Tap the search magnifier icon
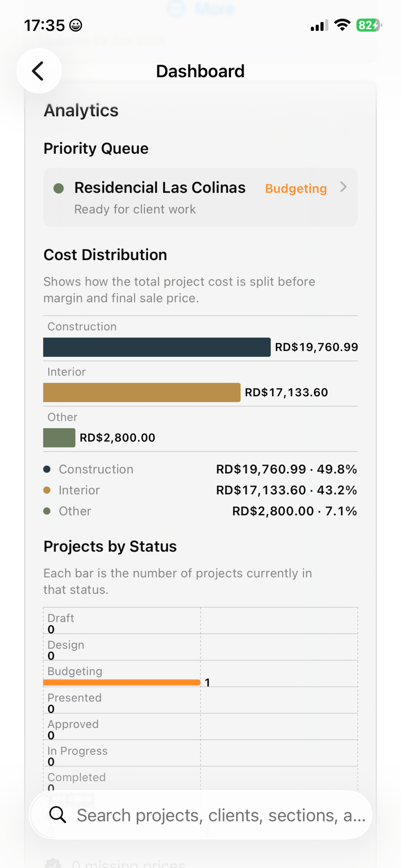The height and width of the screenshot is (868, 401). [x=57, y=815]
